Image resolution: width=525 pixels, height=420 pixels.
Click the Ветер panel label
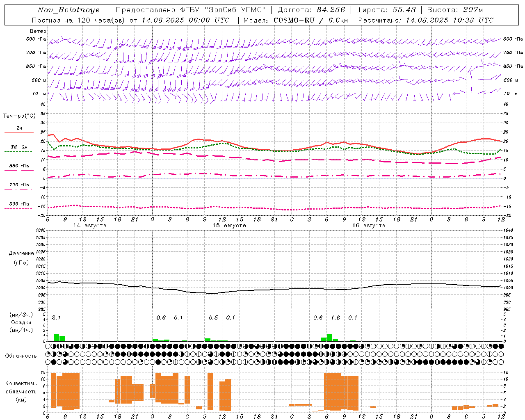[38, 31]
